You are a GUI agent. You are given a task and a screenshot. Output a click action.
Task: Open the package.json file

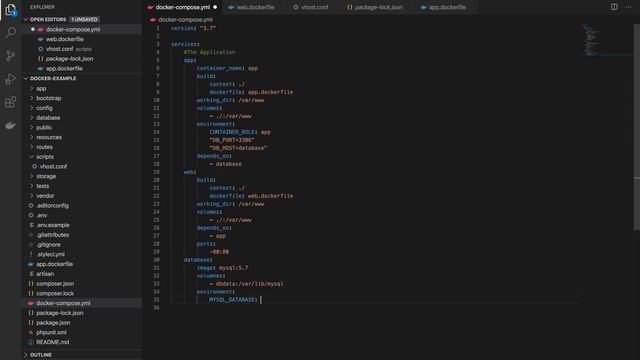pyautogui.click(x=82, y=323)
